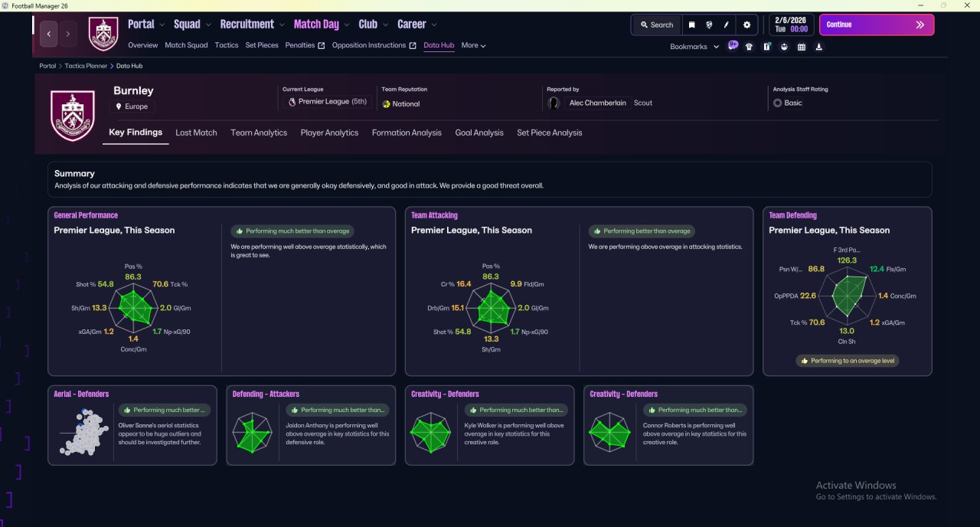This screenshot has width=980, height=527.
Task: Click the pencil edit icon
Action: click(727, 25)
